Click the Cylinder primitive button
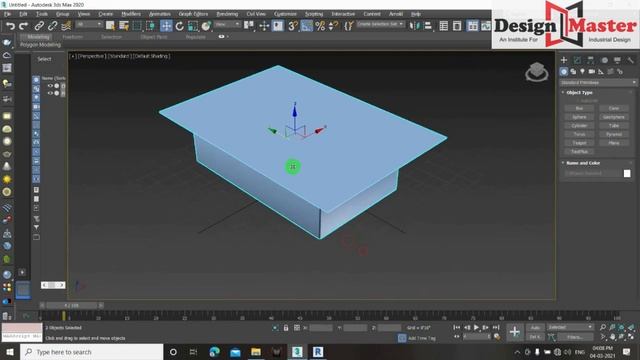The height and width of the screenshot is (360, 640). pyautogui.click(x=579, y=126)
